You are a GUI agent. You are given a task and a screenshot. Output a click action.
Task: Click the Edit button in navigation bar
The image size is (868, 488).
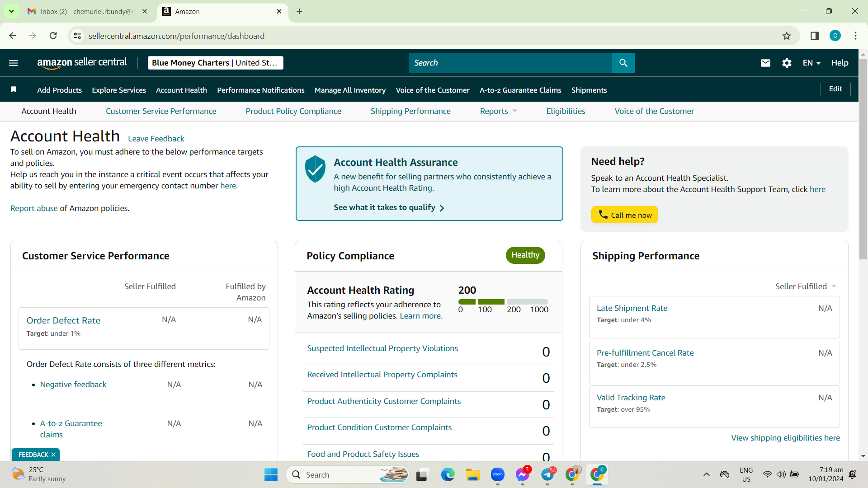[x=835, y=89]
